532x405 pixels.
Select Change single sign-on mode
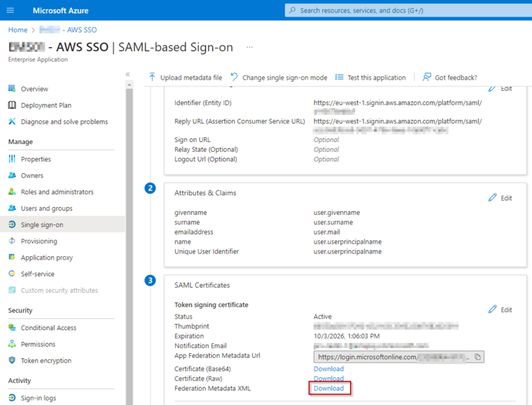click(285, 78)
